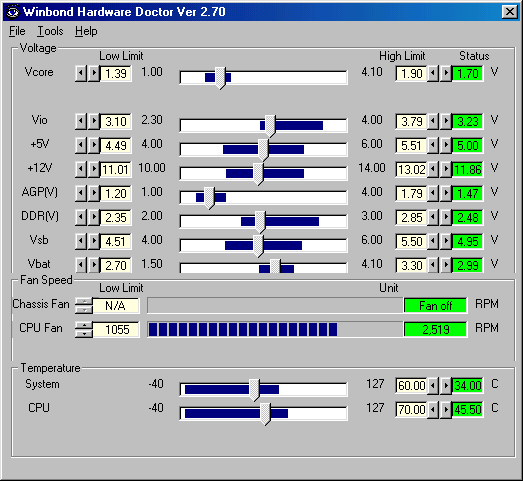Click the Vcore status value 1.70
The width and height of the screenshot is (523, 481).
click(x=468, y=73)
